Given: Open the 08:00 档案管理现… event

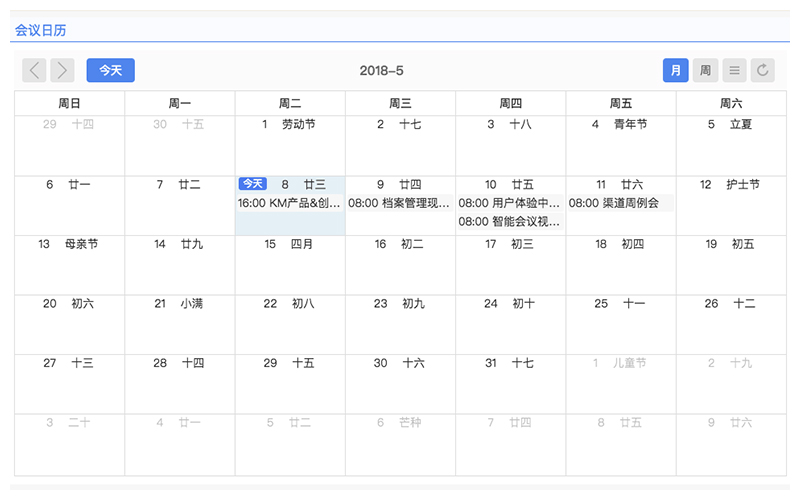Looking at the screenshot, I should (400, 203).
